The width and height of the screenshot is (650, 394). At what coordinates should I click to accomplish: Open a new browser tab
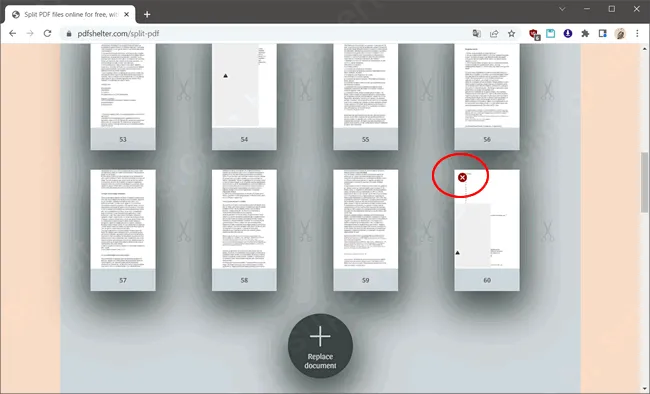pos(147,15)
